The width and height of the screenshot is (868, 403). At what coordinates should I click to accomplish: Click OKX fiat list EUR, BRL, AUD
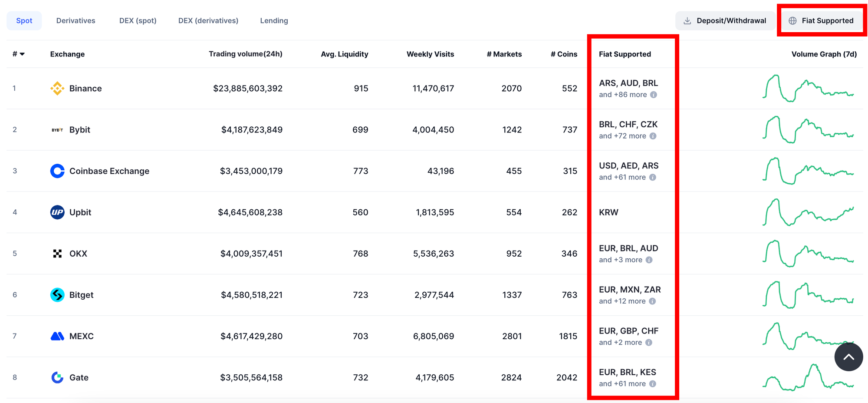pyautogui.click(x=628, y=248)
